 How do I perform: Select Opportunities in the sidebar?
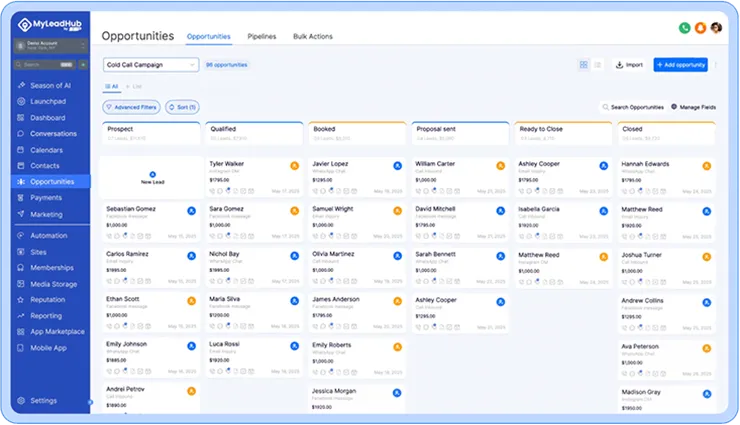pyautogui.click(x=50, y=182)
